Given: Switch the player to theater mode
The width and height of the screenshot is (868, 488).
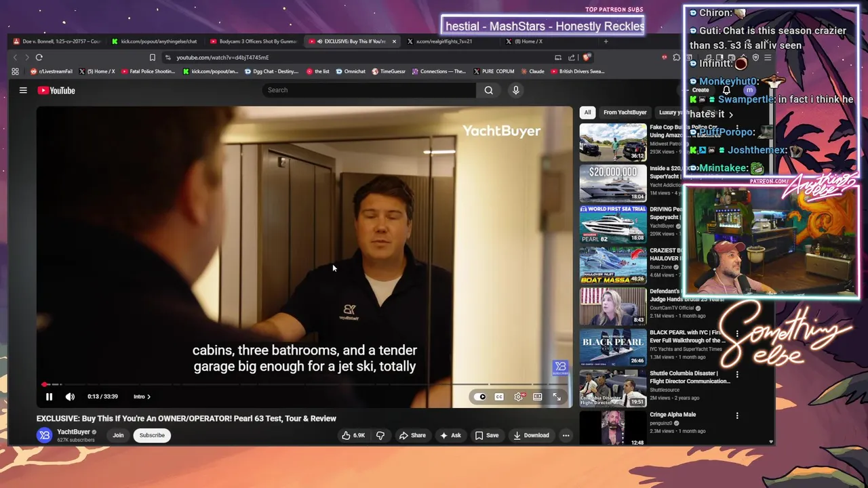Looking at the screenshot, I should 538,396.
